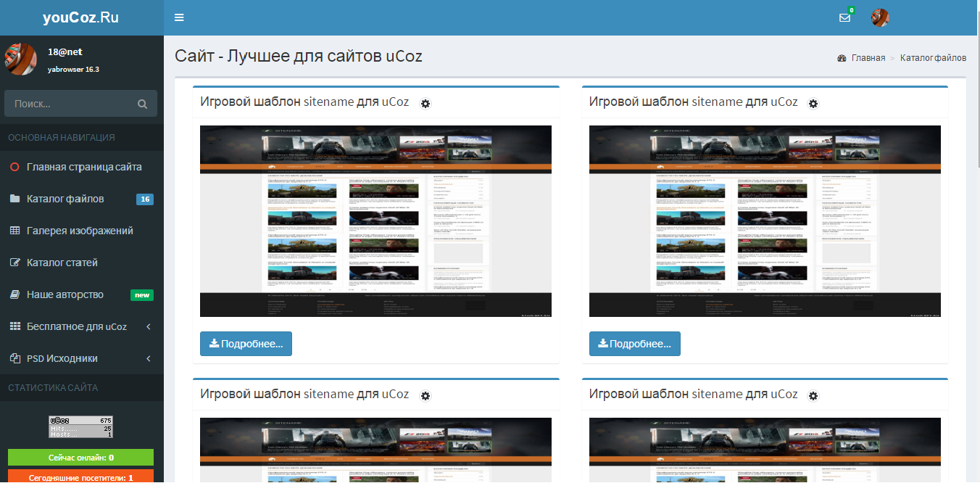The height and width of the screenshot is (483, 980).
Task: Click the yabrowser 16.3 text
Action: tap(73, 70)
